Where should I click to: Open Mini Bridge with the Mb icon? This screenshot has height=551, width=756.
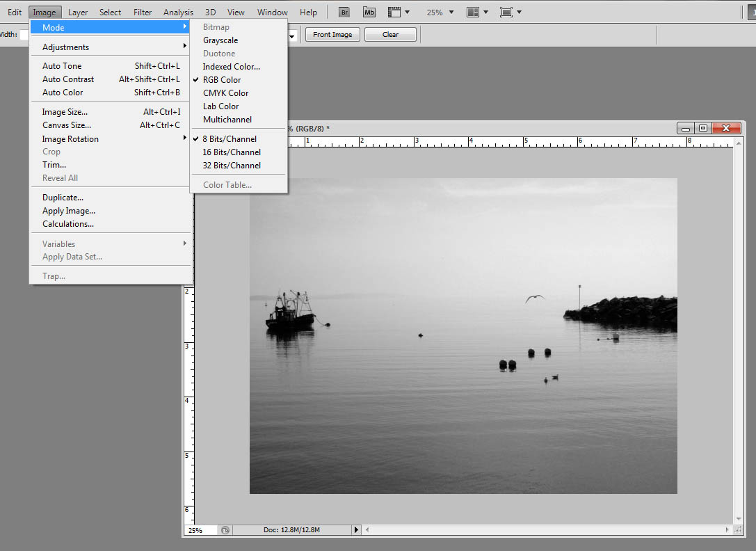click(369, 13)
